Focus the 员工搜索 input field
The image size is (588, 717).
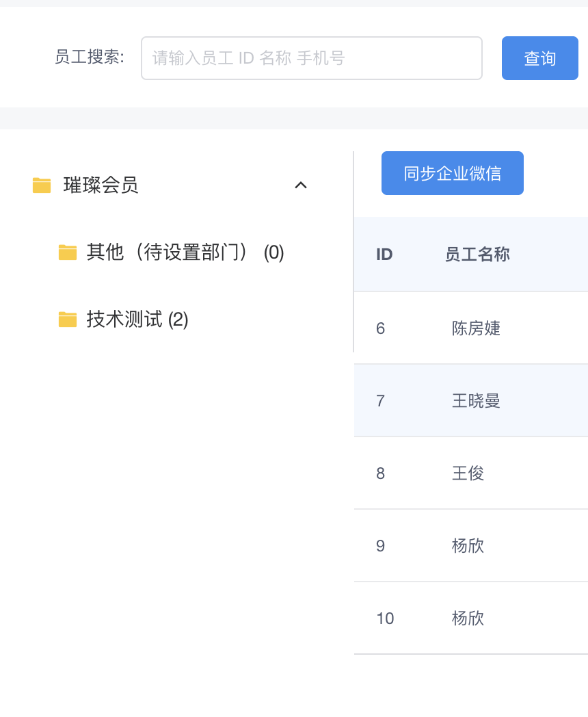311,58
